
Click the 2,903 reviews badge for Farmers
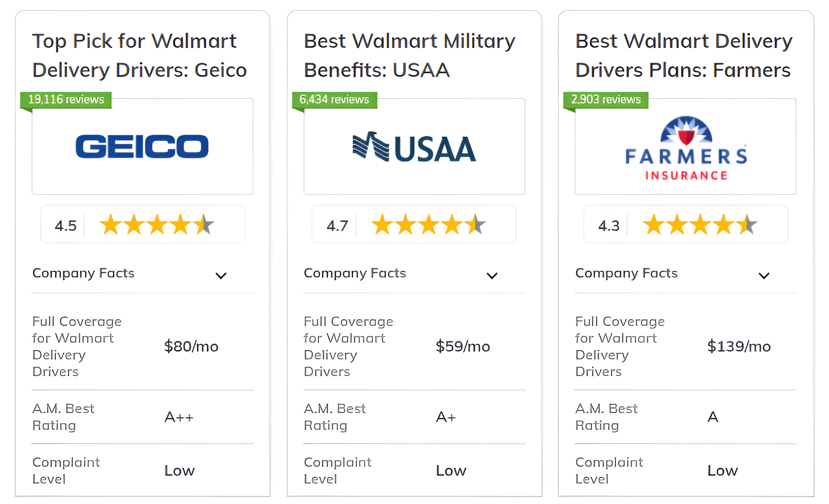(x=605, y=100)
